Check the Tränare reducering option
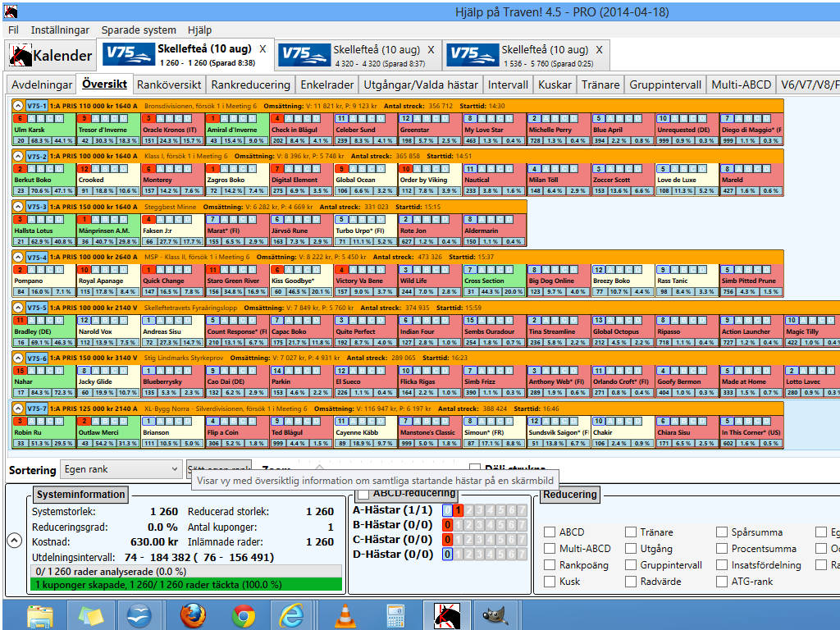This screenshot has height=630, width=840. tap(631, 532)
